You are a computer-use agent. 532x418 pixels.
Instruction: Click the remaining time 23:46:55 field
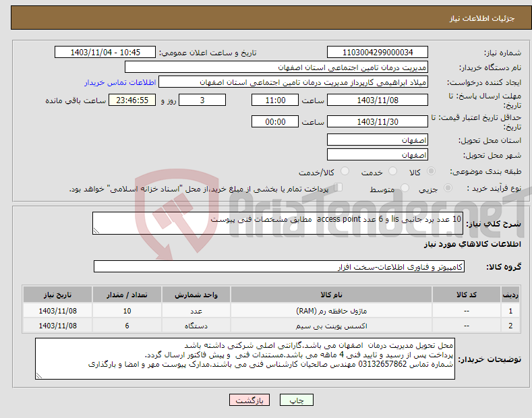tap(132, 100)
